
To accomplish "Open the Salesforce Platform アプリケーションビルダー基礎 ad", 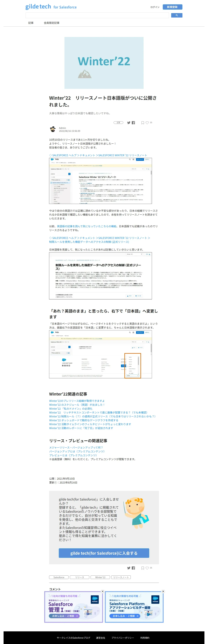I will [134, 607].
